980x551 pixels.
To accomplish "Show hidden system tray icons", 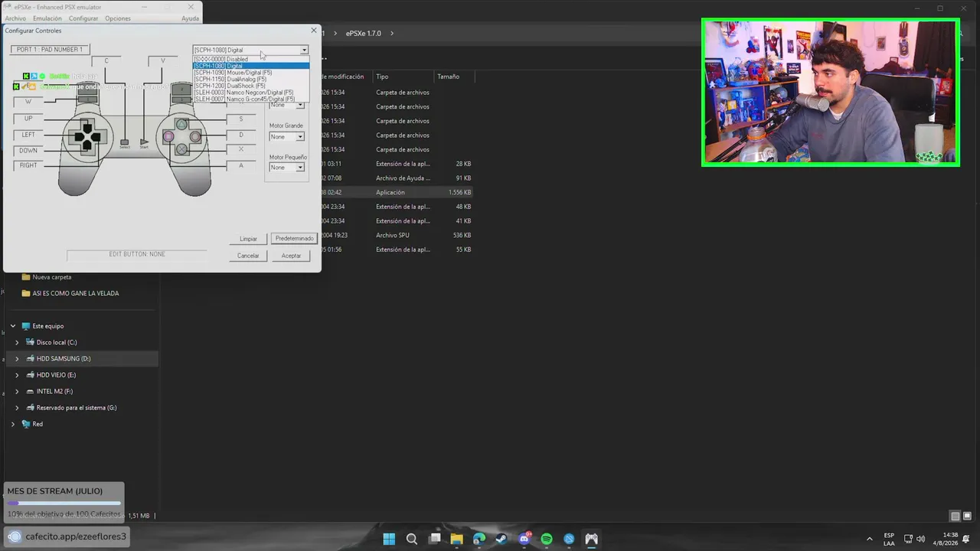I will tap(869, 539).
